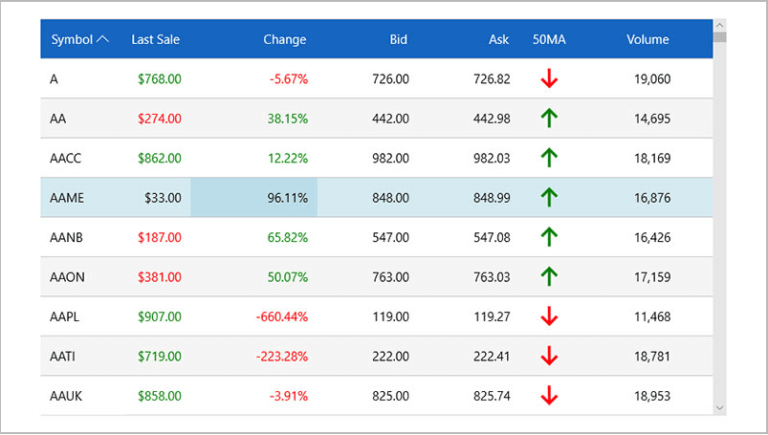Click the Bid column header

(x=398, y=40)
